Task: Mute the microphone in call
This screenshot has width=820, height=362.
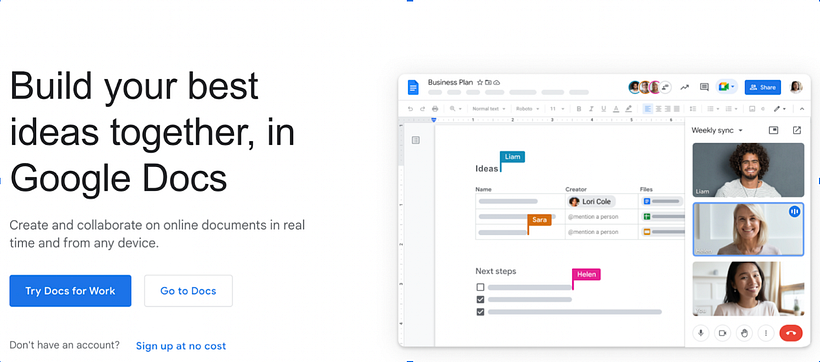Action: coord(700,333)
